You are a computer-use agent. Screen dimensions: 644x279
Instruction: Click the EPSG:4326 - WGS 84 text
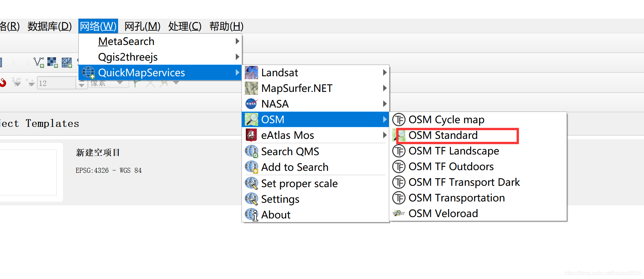point(109,170)
